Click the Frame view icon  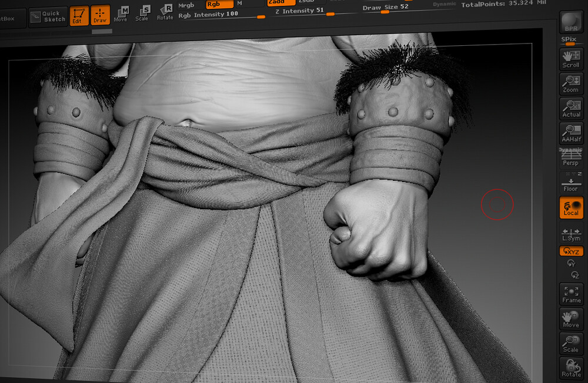coord(572,294)
